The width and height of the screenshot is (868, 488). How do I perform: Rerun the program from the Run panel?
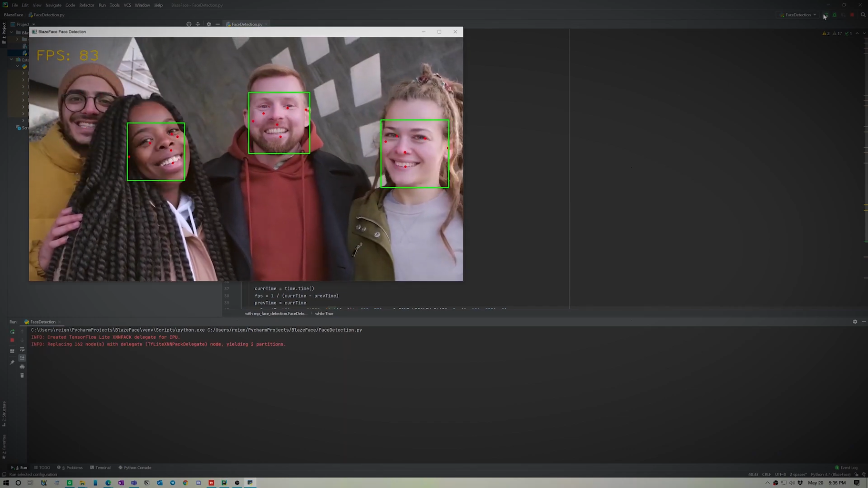[12, 331]
